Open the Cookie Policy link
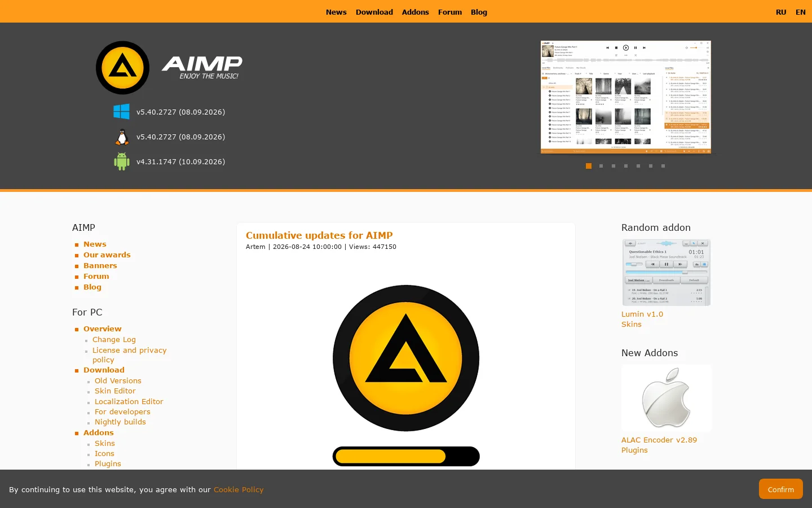 (239, 489)
